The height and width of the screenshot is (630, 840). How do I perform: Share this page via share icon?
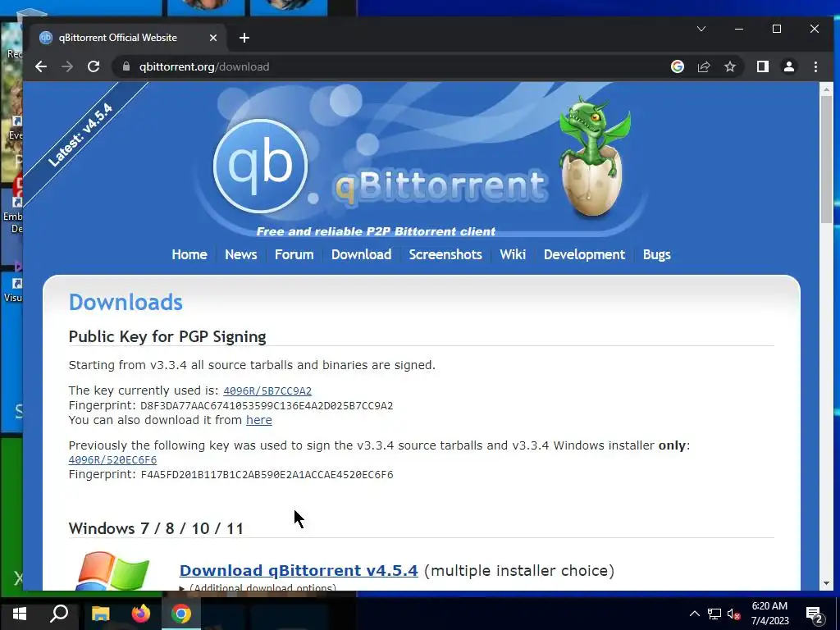(703, 66)
